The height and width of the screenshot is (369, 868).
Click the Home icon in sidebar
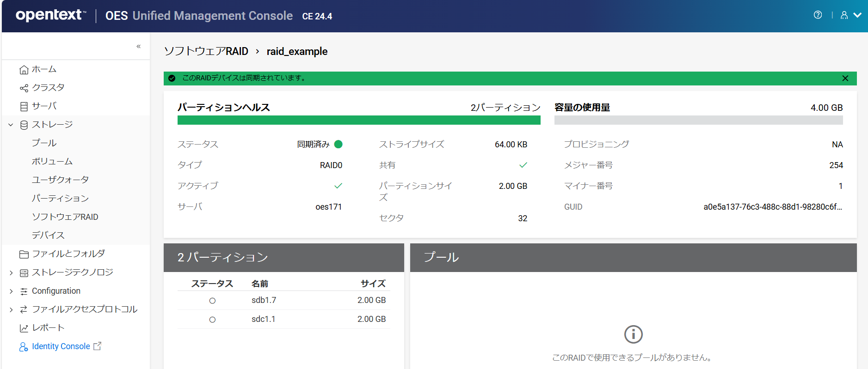pos(24,70)
